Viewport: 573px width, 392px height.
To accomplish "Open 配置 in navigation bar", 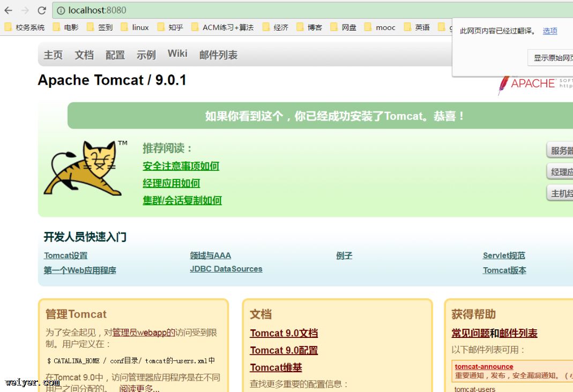I will [x=115, y=55].
